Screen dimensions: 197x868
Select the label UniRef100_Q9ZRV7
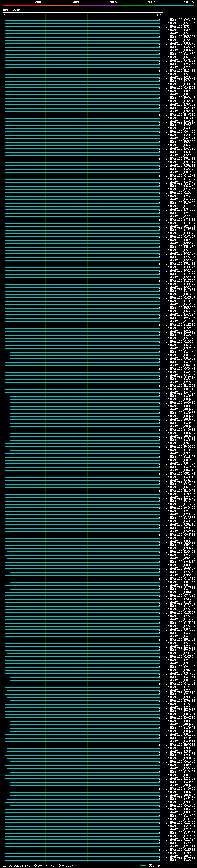(x=180, y=298)
